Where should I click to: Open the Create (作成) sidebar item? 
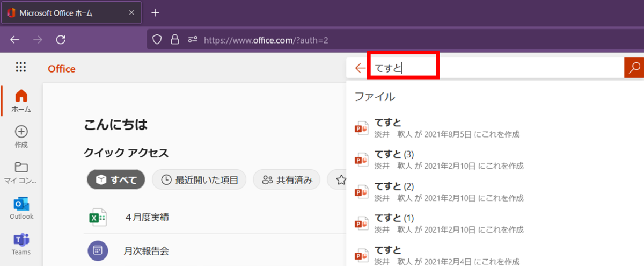pyautogui.click(x=21, y=137)
